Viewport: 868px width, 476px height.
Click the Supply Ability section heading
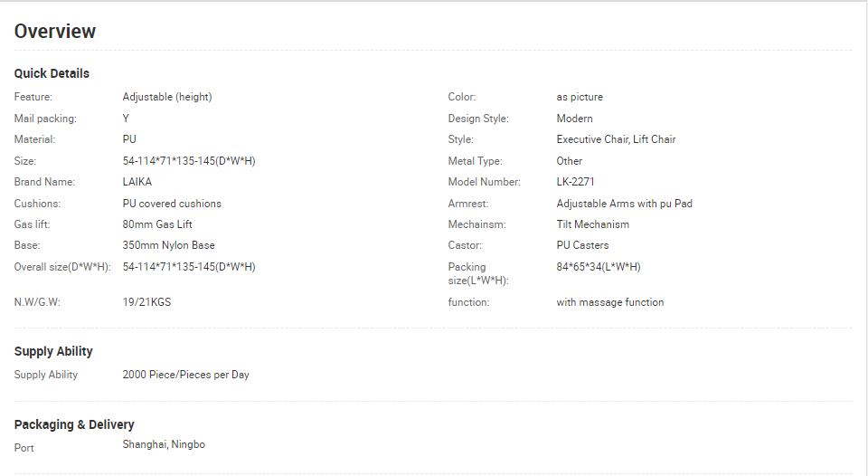click(53, 351)
